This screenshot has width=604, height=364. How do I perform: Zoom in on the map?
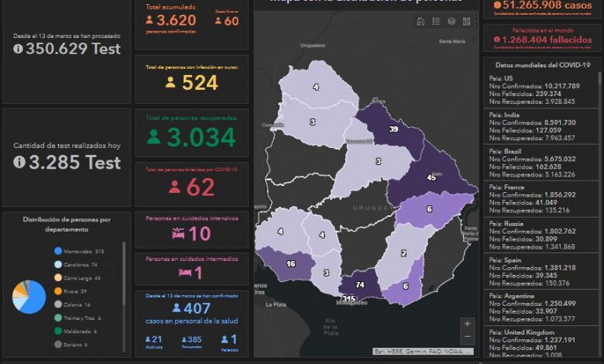tap(466, 325)
